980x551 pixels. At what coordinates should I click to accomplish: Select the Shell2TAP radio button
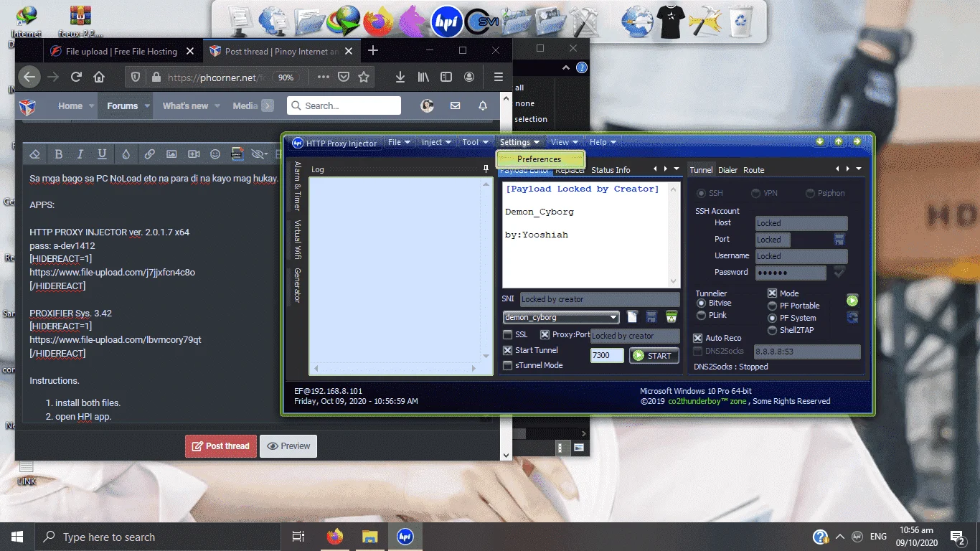click(x=773, y=330)
